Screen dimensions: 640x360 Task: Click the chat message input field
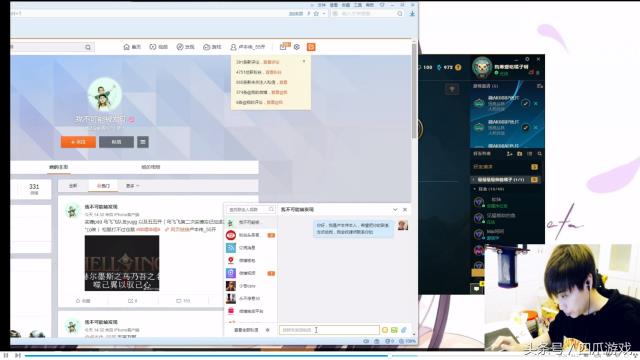tap(329, 330)
